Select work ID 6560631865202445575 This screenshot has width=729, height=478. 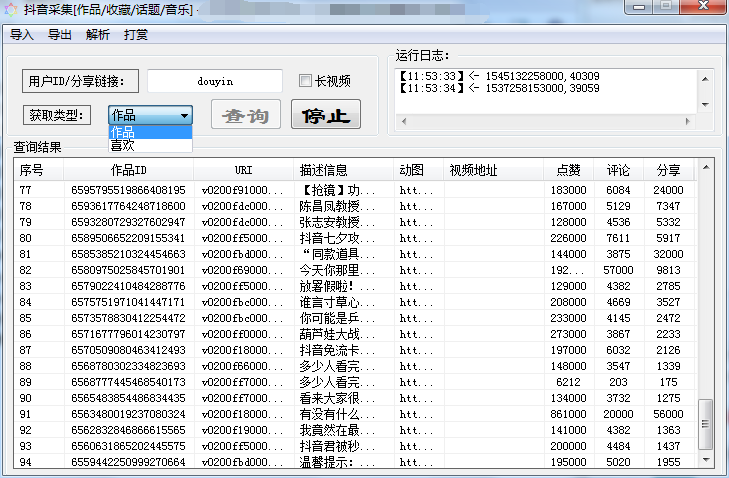[x=128, y=446]
